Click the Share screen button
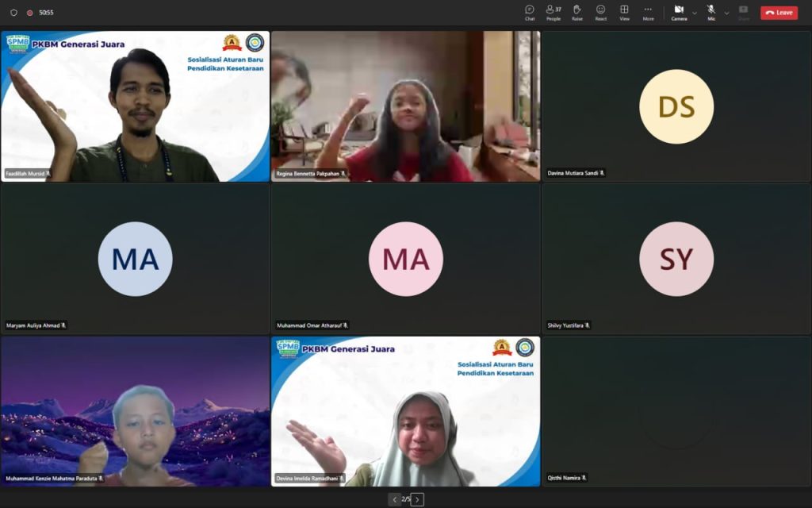812x508 pixels. coord(743,13)
